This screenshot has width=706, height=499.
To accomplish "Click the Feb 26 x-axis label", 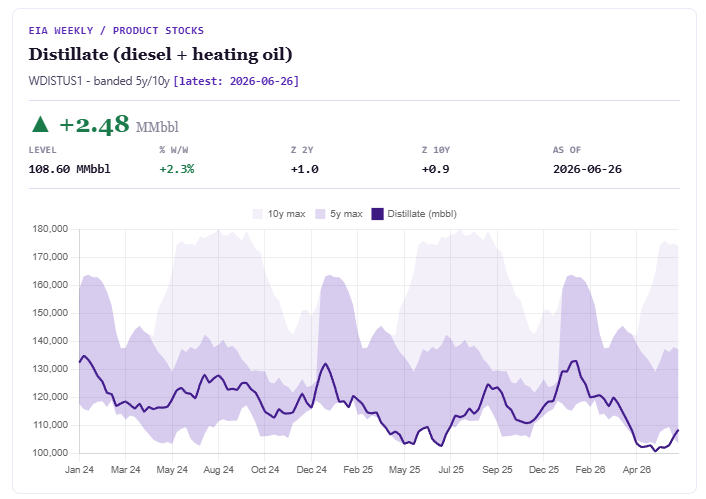I will (590, 470).
